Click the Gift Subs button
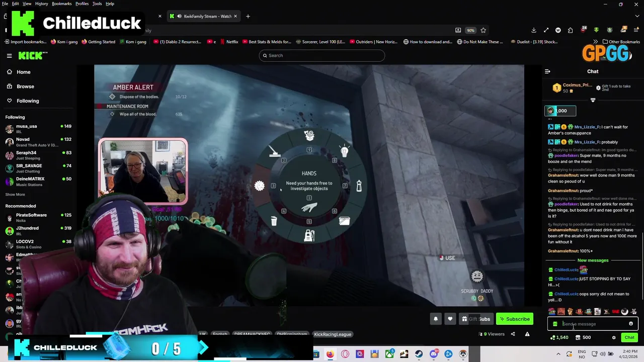The width and height of the screenshot is (644, 362). point(475,319)
